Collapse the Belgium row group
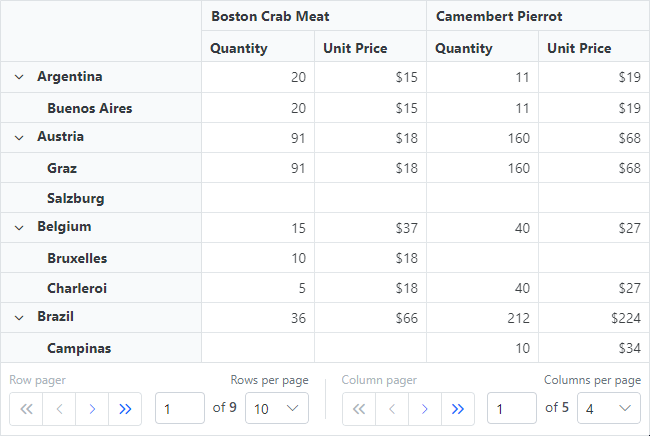The height and width of the screenshot is (436, 650). [19, 227]
